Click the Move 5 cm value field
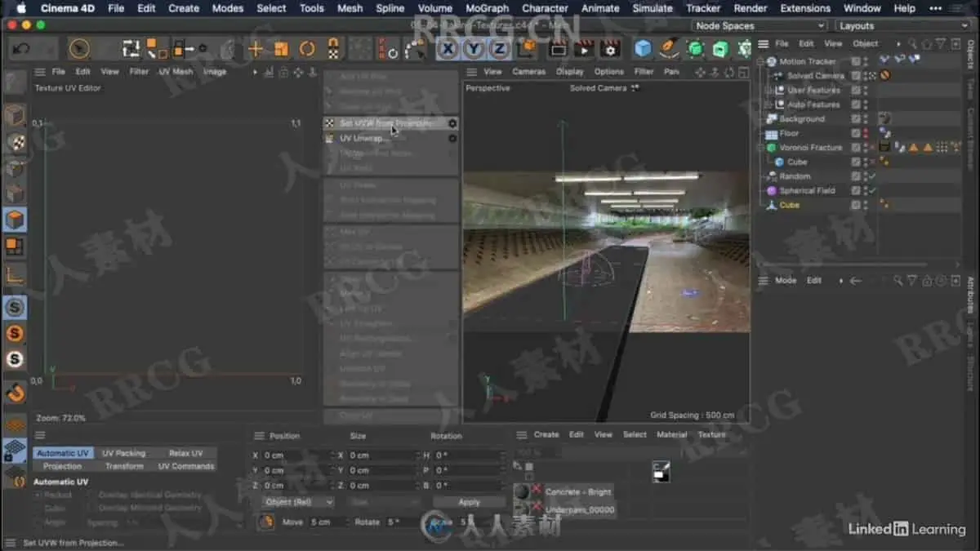Screen dimensions: 980x551 click(327, 522)
